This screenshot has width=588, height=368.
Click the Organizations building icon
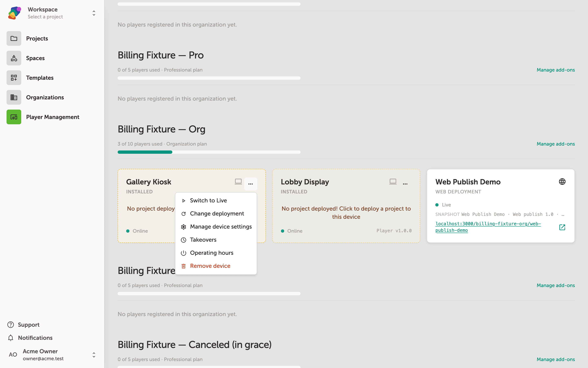(14, 97)
